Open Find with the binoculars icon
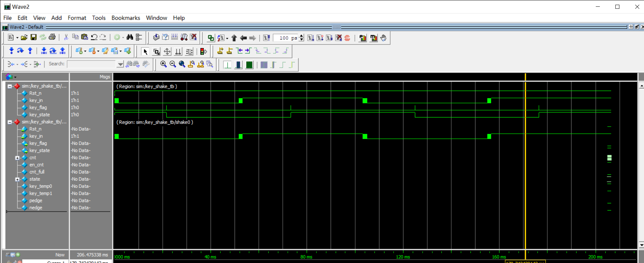Screen dimensions: 644x263 click(x=130, y=37)
